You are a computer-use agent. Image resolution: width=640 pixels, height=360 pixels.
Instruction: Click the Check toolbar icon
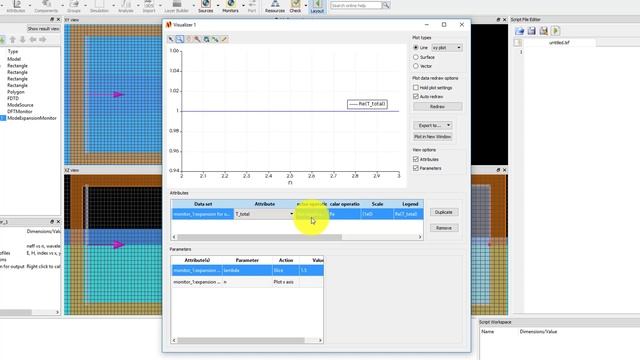pyautogui.click(x=295, y=6)
